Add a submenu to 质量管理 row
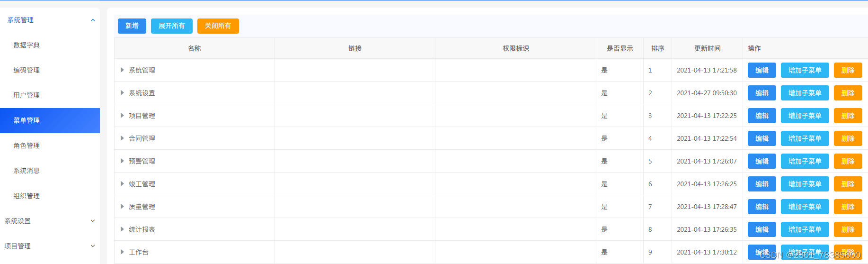This screenshot has width=868, height=264. pyautogui.click(x=805, y=207)
